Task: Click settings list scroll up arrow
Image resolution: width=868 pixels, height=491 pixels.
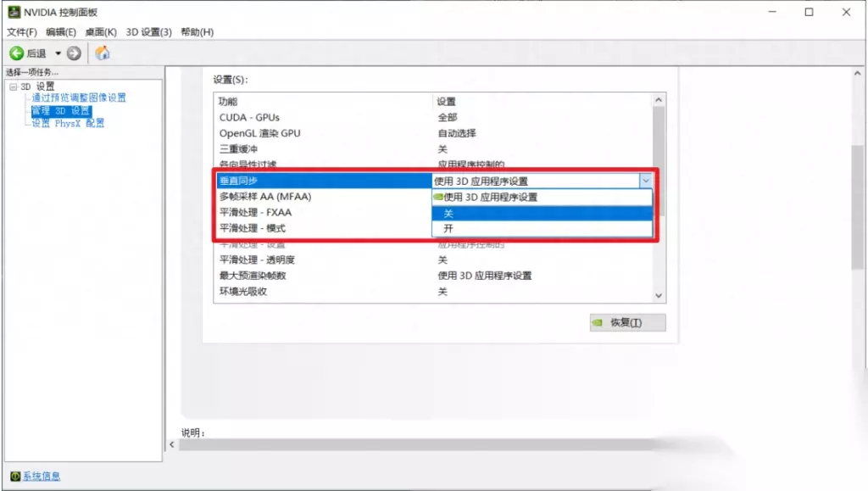Action: [x=659, y=100]
